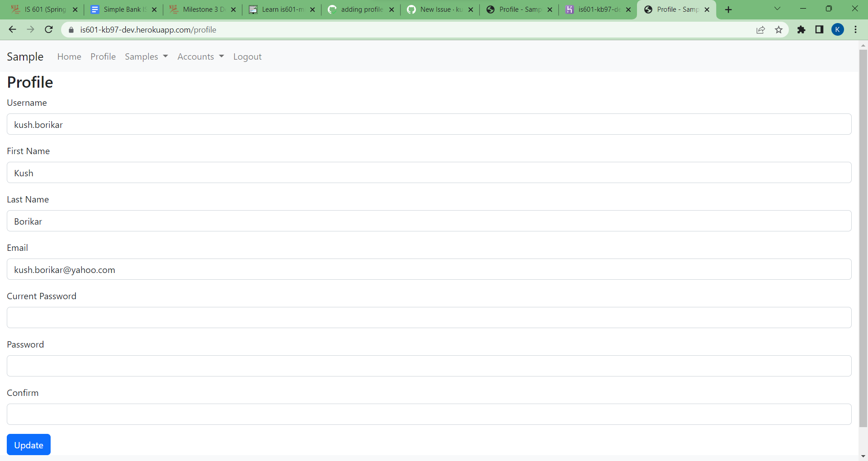Click the Update button

[x=28, y=445]
